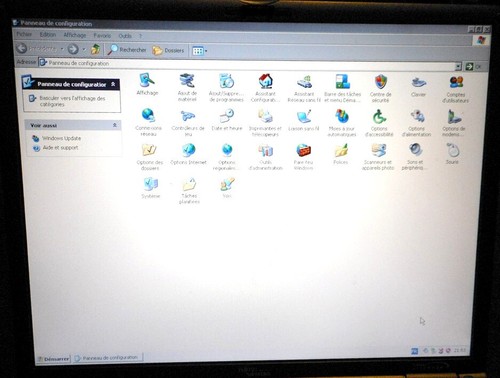Open the Affichage control panel icon
Screen dimensions: 500x378
147,84
